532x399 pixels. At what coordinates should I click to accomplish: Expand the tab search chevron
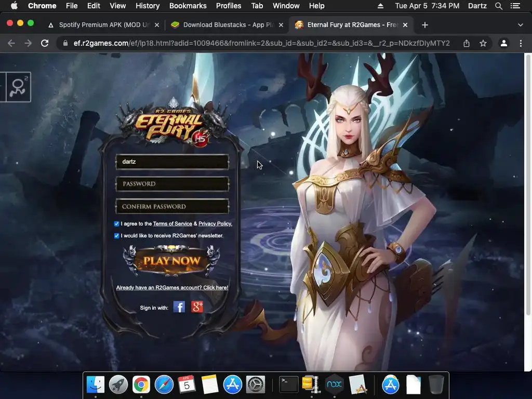[x=521, y=25]
